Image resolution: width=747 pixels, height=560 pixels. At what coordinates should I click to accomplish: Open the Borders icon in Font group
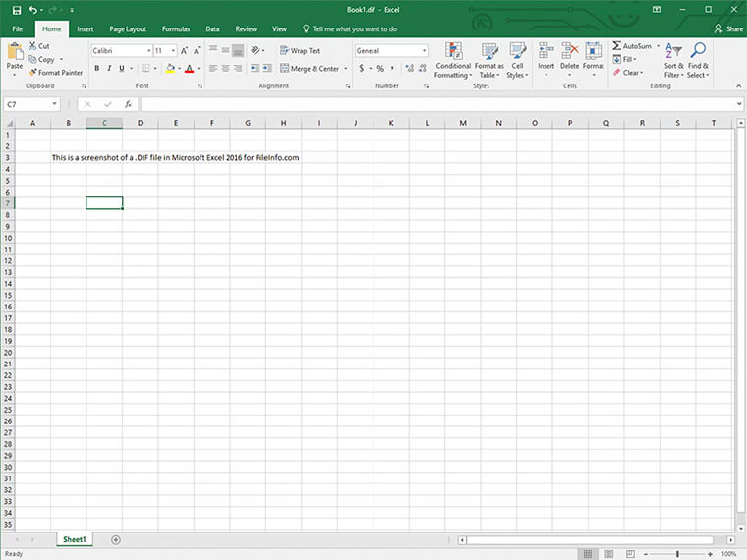[145, 68]
